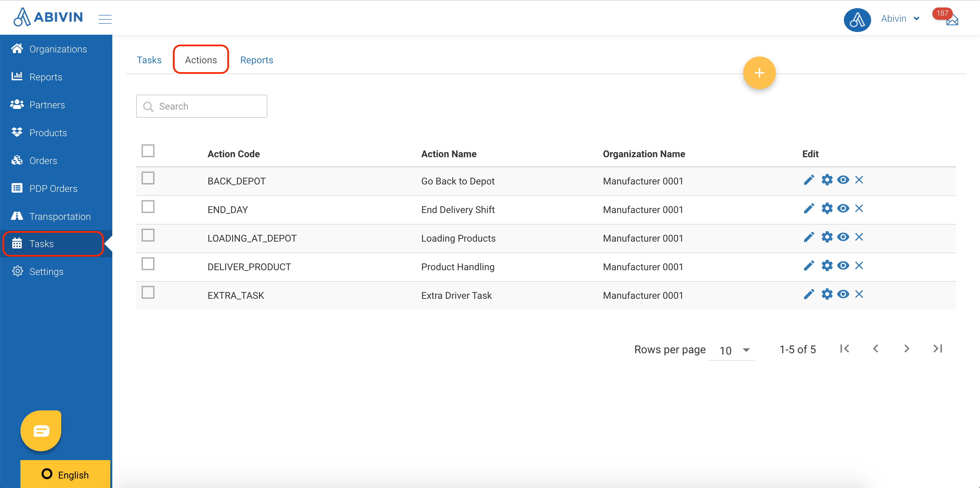Viewport: 980px width, 488px height.
Task: Open Organizations in the sidebar
Action: (x=56, y=49)
